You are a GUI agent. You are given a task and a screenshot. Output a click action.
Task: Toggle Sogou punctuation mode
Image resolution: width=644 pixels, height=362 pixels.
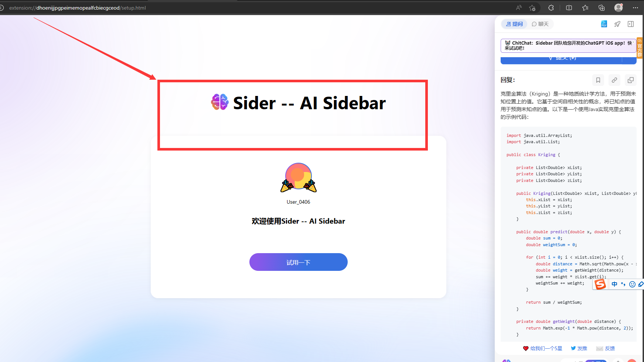coord(623,284)
